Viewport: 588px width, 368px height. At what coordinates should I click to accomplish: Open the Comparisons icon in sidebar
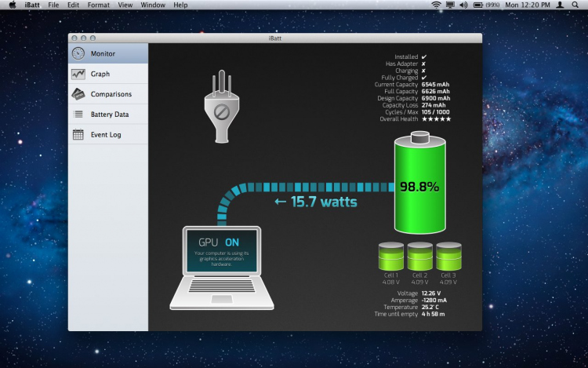78,94
